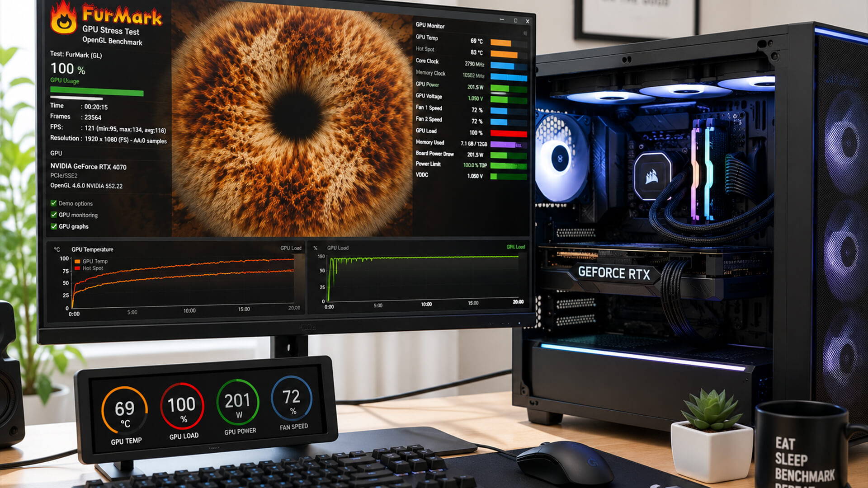Image resolution: width=868 pixels, height=488 pixels.
Task: Click the green GPU Voltage bar
Action: [499, 99]
